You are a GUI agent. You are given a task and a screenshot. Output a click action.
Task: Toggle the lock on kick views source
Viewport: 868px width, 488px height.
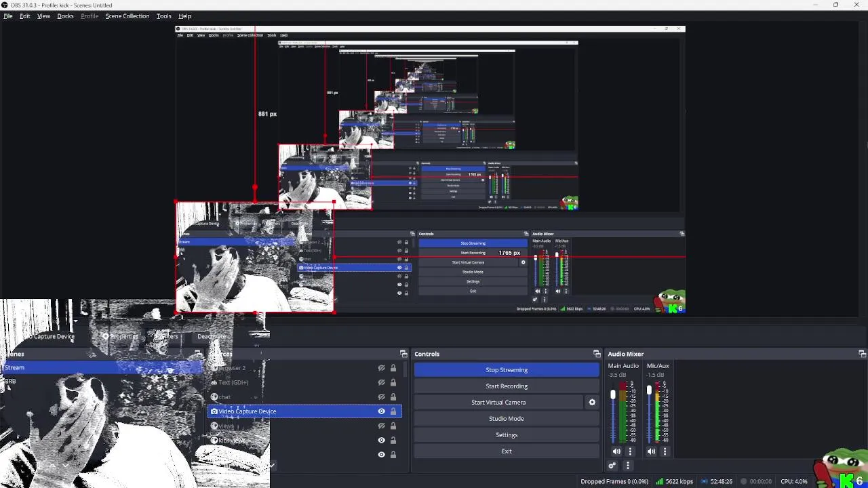pos(393,441)
